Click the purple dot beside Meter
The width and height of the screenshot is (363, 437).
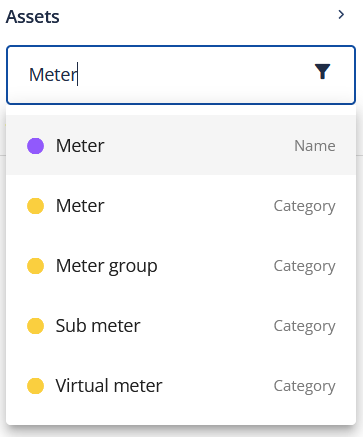[35, 146]
